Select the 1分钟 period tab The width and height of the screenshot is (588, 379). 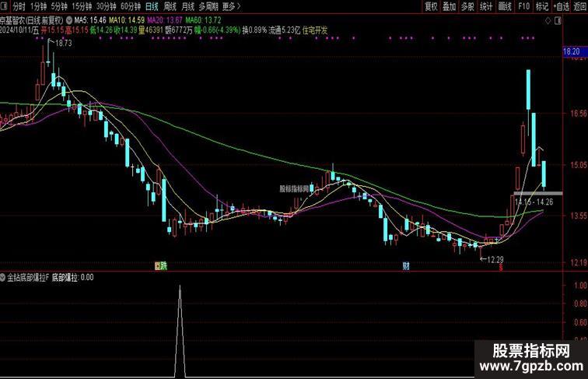[x=38, y=6]
